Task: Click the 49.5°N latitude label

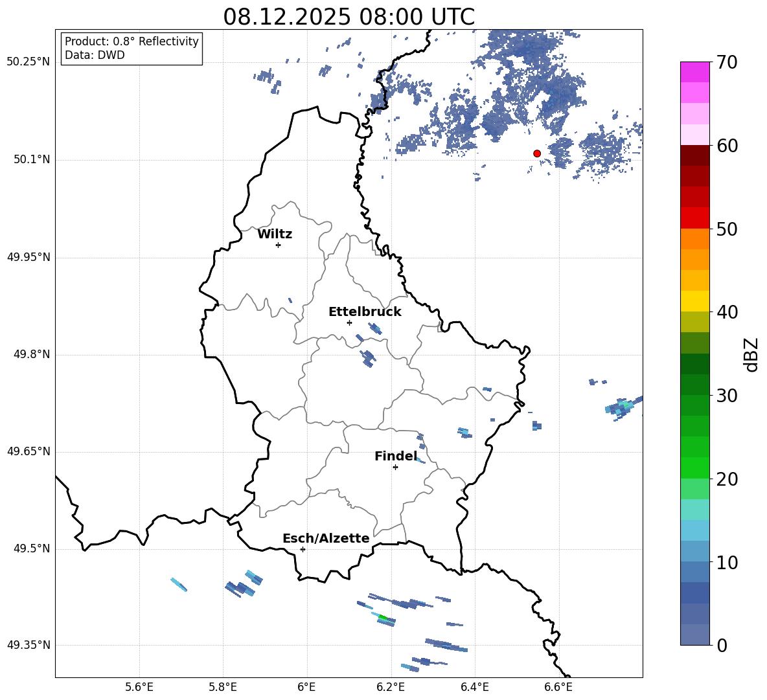Action: point(32,548)
